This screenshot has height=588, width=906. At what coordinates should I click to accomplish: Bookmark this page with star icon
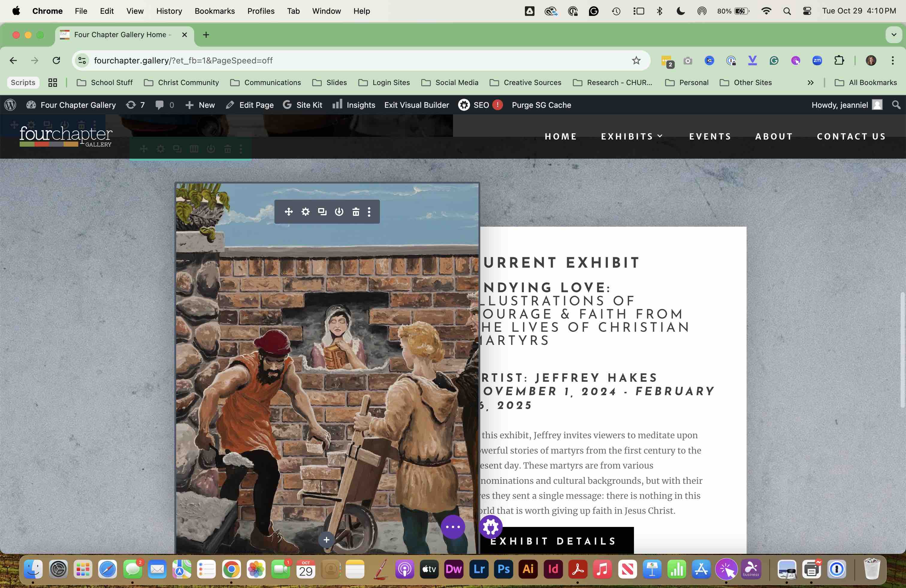[x=636, y=60]
